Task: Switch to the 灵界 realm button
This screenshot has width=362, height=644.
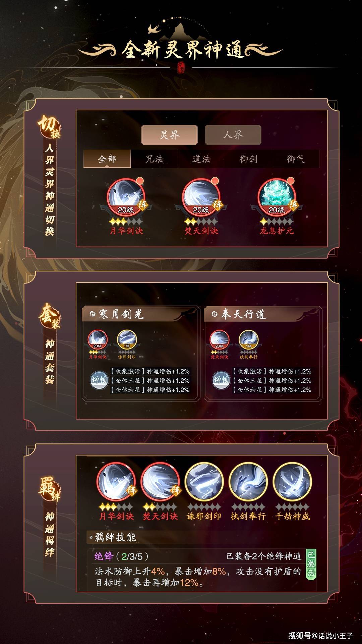Action: click(170, 135)
